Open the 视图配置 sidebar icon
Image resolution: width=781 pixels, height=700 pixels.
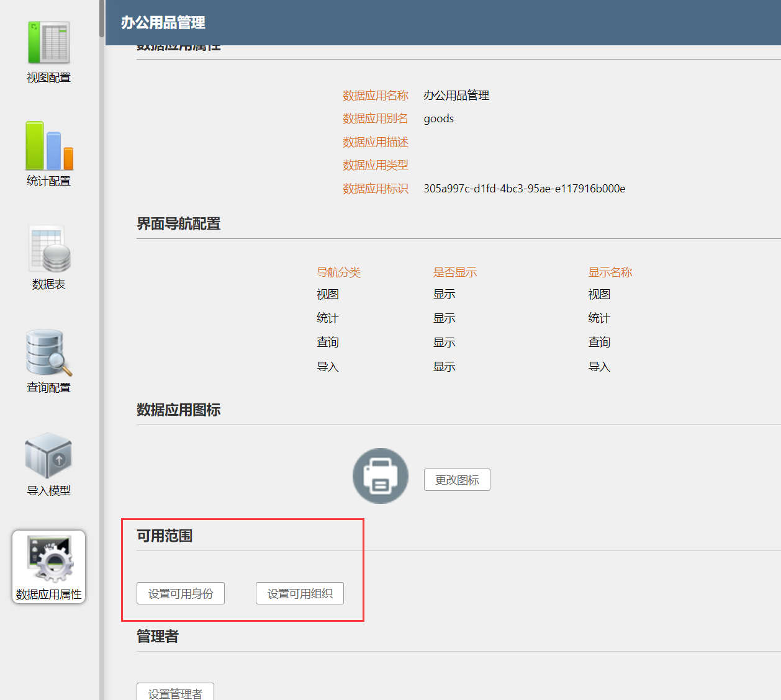click(x=48, y=43)
